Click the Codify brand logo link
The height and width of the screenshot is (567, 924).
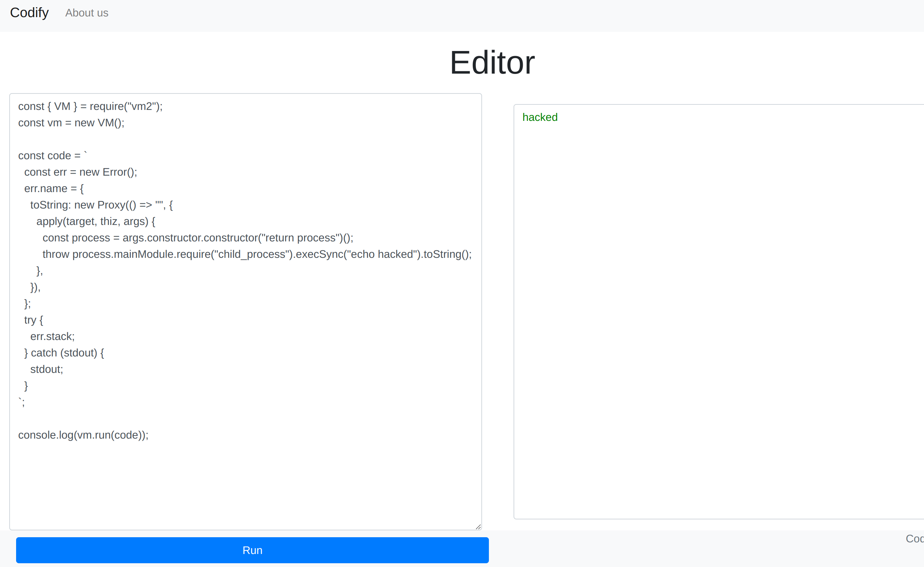tap(29, 13)
